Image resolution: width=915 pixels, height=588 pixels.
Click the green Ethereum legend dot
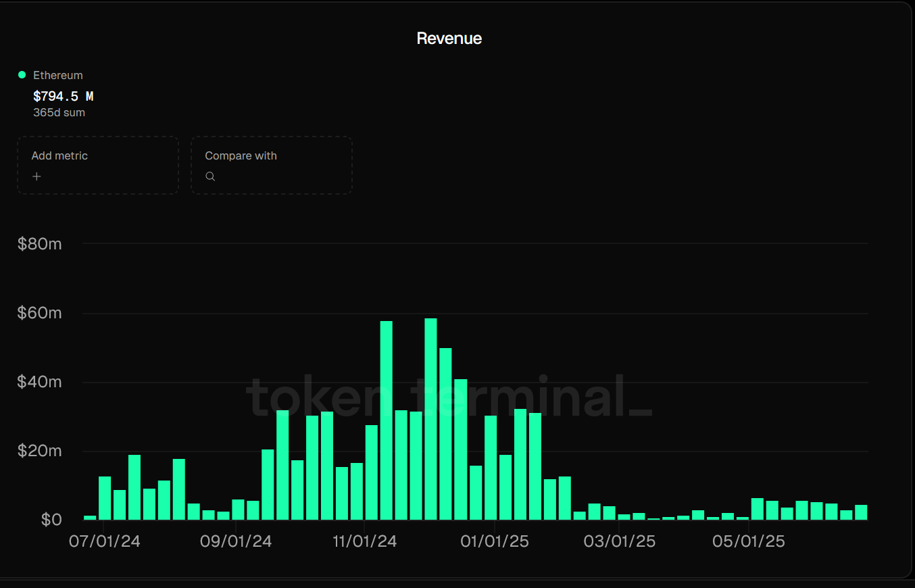(x=22, y=75)
